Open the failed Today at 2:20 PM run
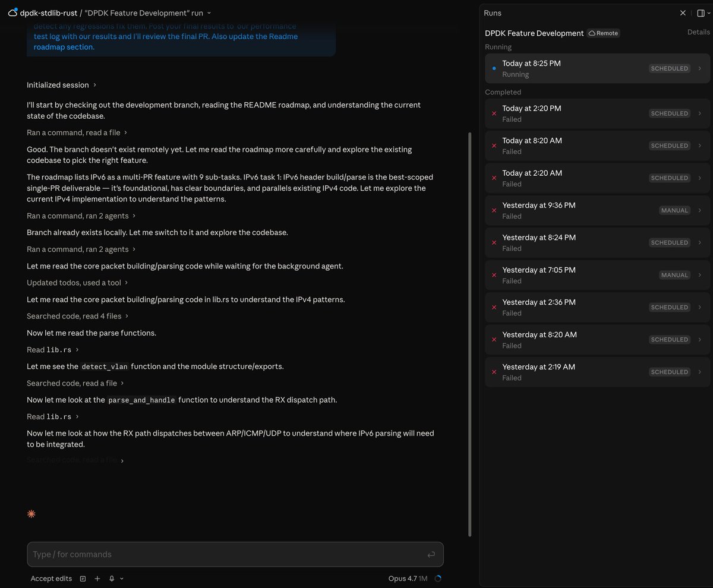Image resolution: width=713 pixels, height=588 pixels. 597,113
